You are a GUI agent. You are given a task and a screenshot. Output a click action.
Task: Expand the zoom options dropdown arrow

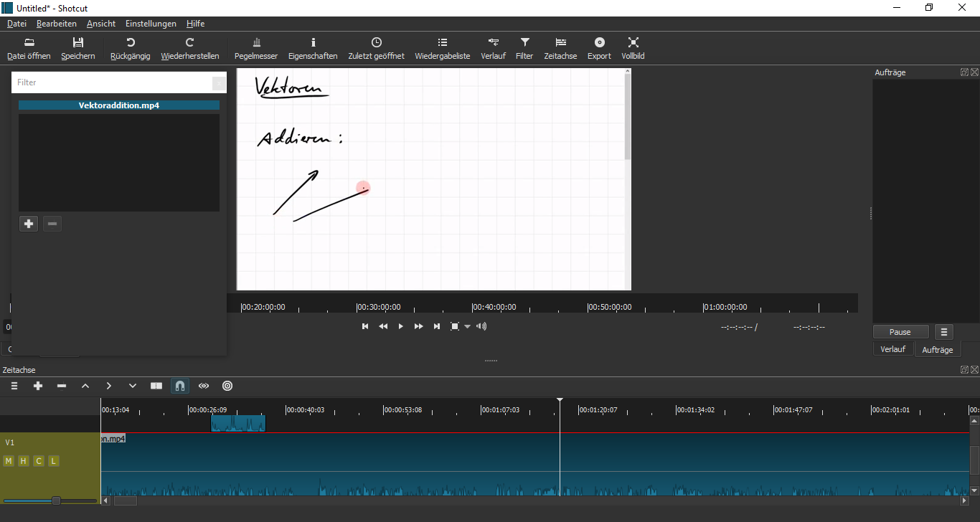point(468,327)
